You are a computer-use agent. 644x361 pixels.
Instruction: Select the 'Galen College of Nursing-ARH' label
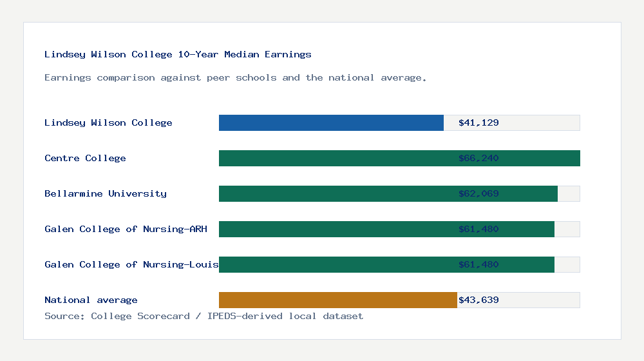point(126,229)
